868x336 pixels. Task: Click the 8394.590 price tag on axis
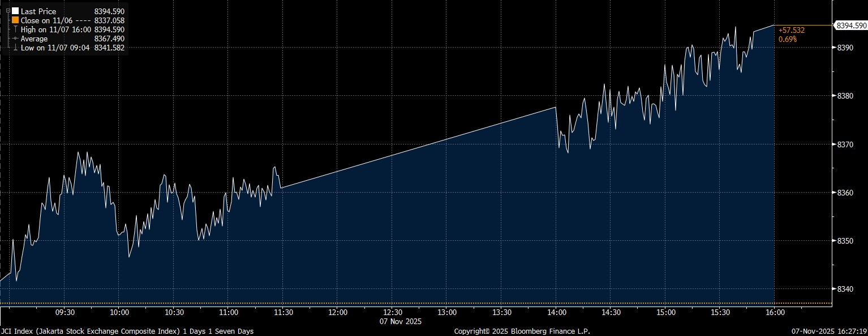(851, 25)
